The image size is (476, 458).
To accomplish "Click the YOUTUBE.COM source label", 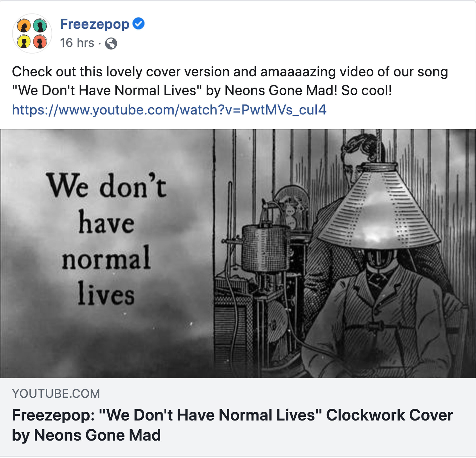I will tap(56, 394).
